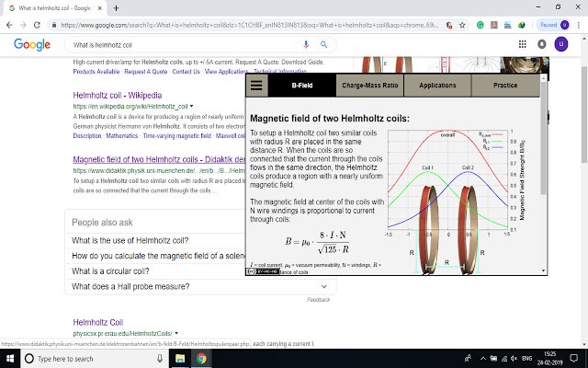Open File Explorer from taskbar
The width and height of the screenshot is (588, 368).
coord(180,359)
